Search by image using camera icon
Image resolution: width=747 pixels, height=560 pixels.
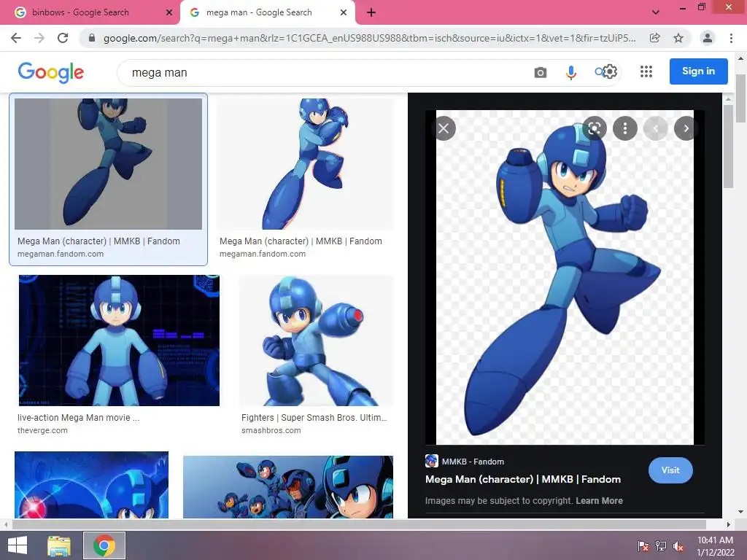[541, 72]
